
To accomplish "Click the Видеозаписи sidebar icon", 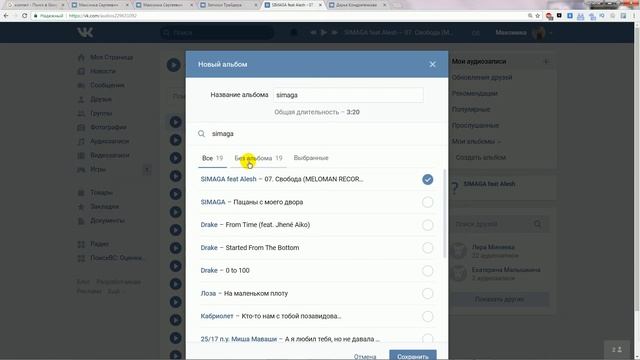I will (81, 155).
